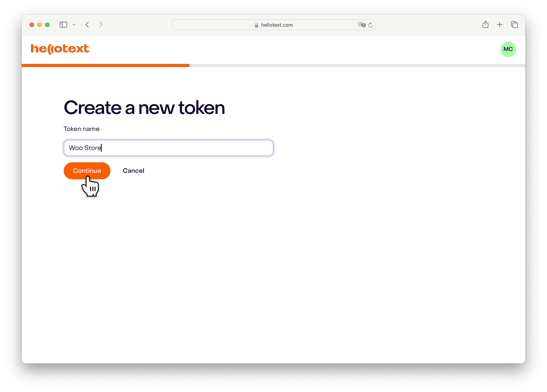Minimize the Safari window with yellow button
547x392 pixels.
click(x=40, y=25)
